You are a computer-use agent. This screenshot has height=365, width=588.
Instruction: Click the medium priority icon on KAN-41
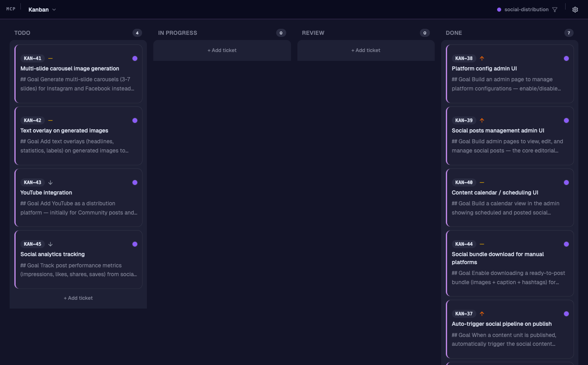50,58
